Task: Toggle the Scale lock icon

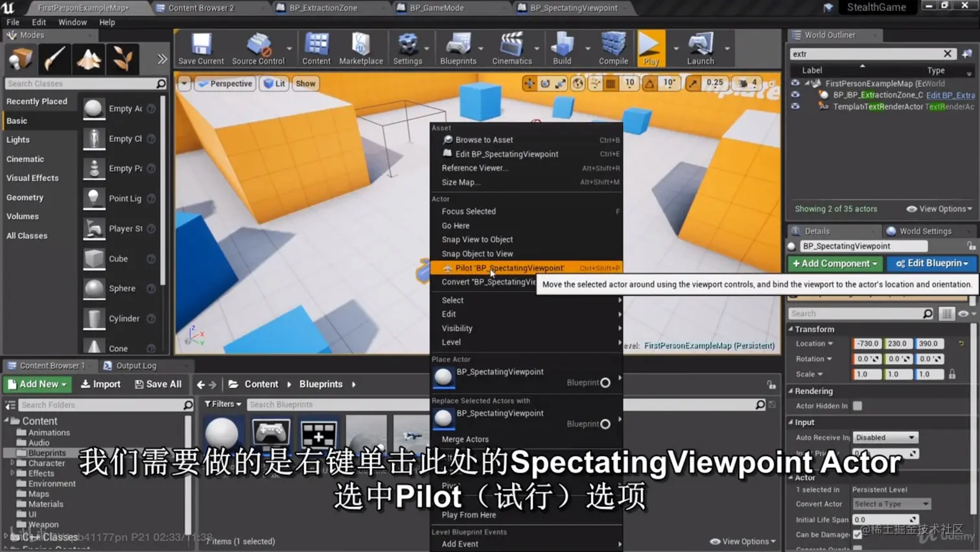Action: point(952,374)
